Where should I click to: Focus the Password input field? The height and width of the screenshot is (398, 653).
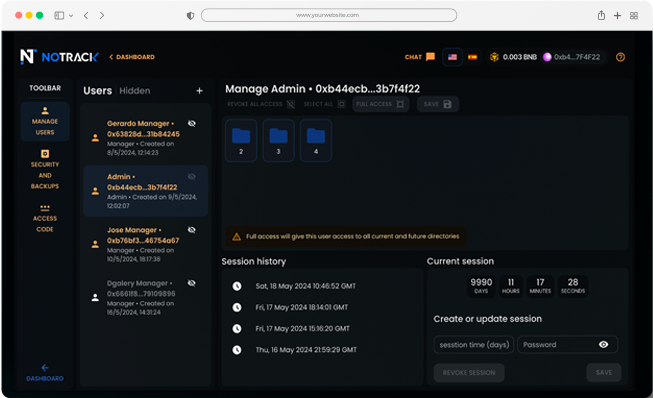[x=568, y=345]
